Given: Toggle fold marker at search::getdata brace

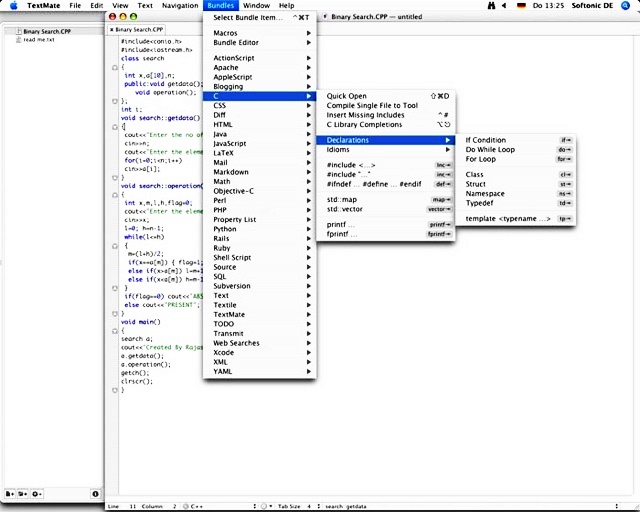Looking at the screenshot, I should [115, 127].
